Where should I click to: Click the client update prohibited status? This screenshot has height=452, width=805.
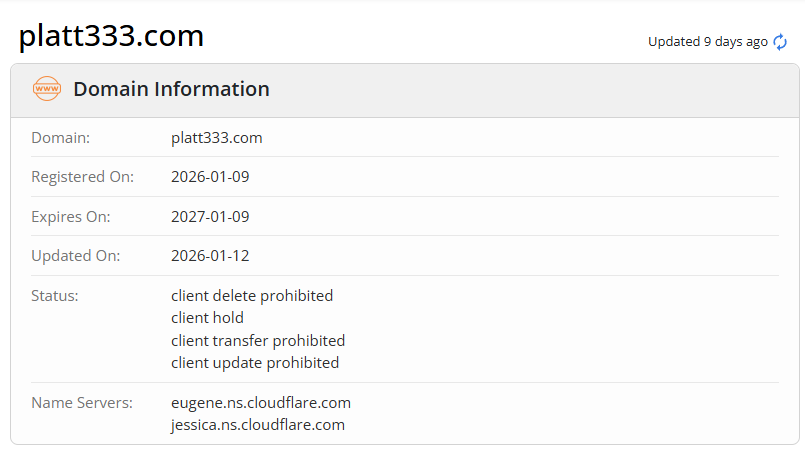[x=255, y=362]
